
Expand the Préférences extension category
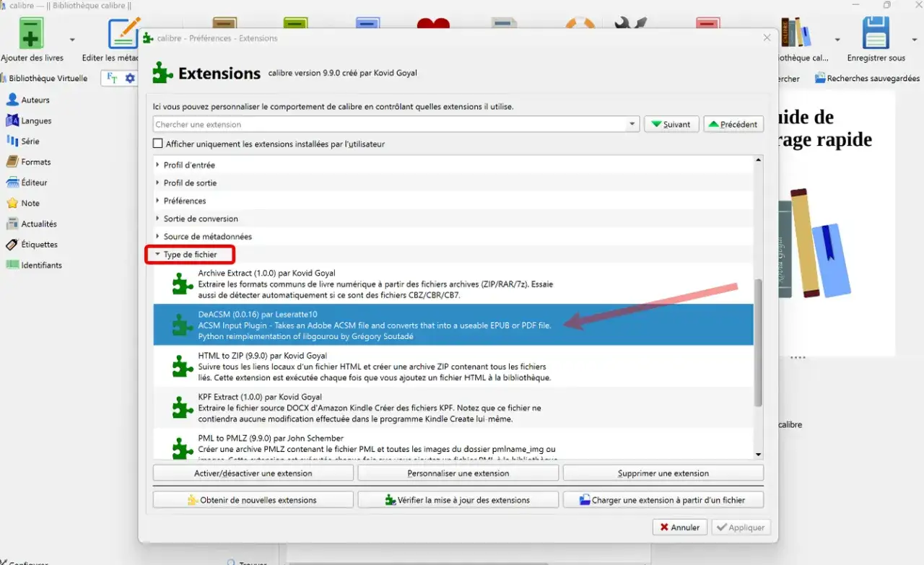point(158,201)
